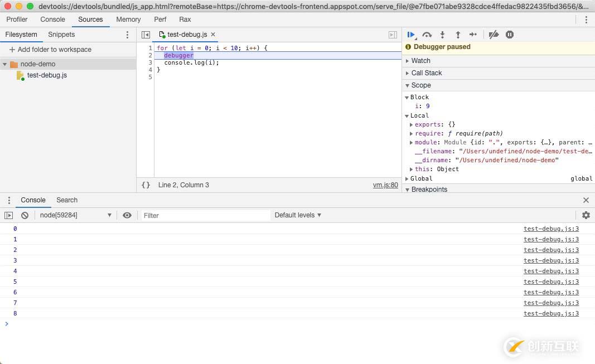Click block variable i value 9
Viewport: 595px width, 364px height.
[428, 106]
